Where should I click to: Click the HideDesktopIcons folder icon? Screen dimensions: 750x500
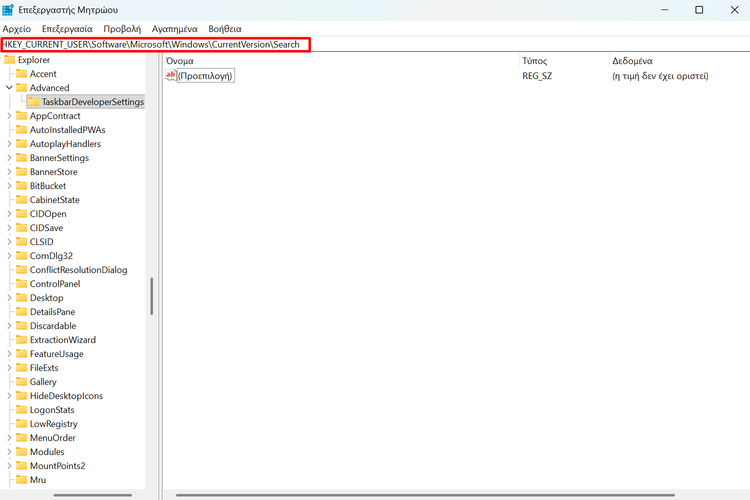tap(21, 396)
